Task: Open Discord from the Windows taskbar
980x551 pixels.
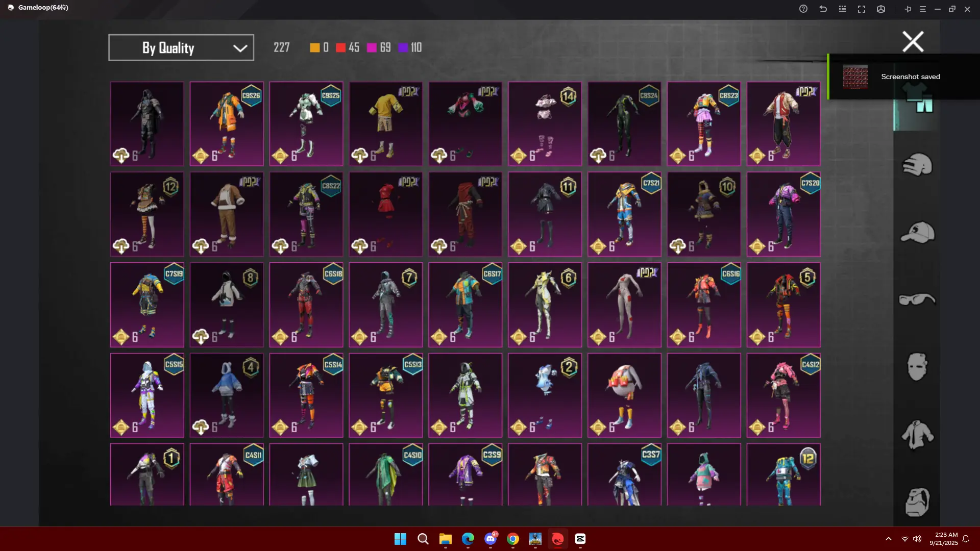Action: click(491, 539)
